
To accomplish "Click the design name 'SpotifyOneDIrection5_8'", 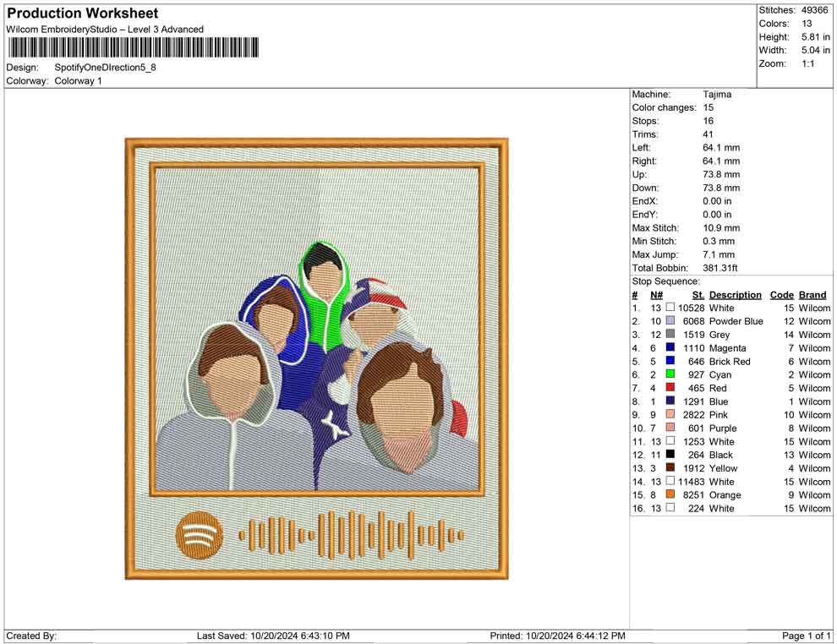I will (105, 68).
